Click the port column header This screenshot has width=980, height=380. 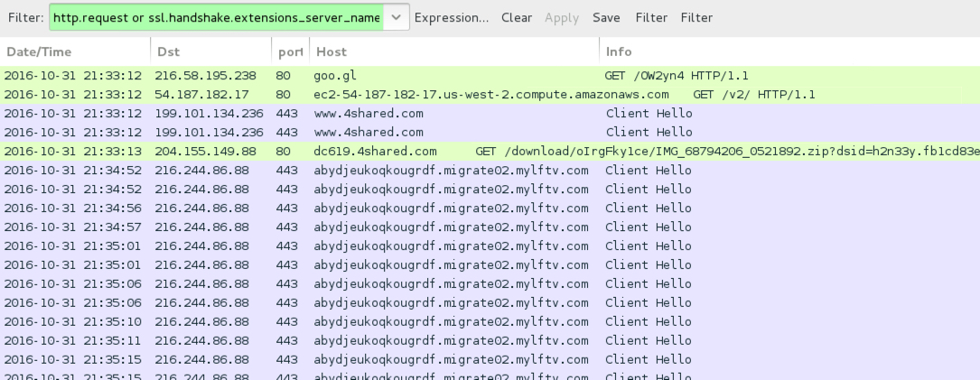(290, 52)
